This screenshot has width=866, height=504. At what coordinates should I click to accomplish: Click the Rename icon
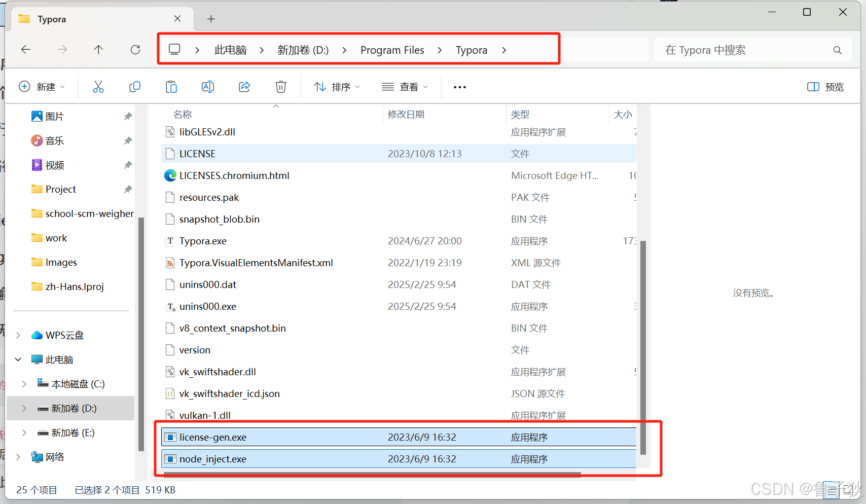coord(208,87)
